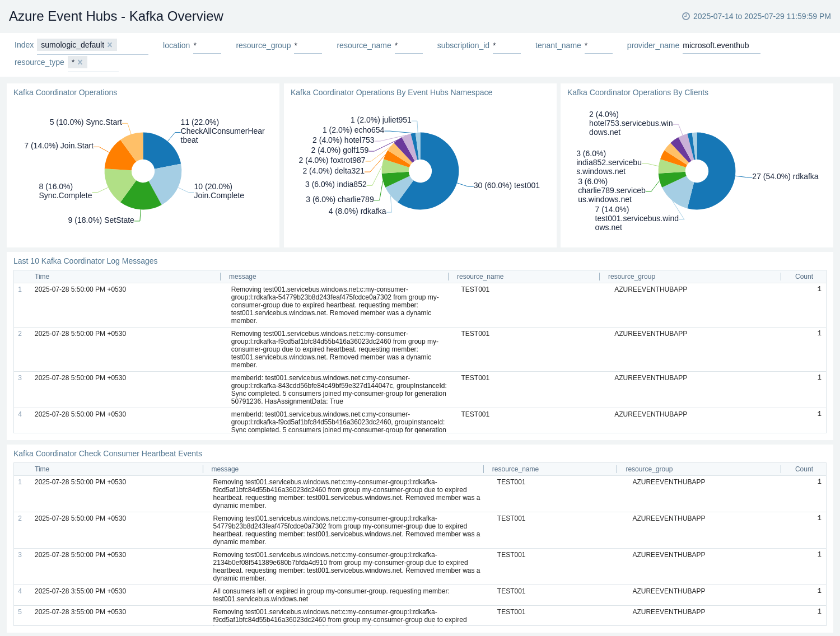
Task: Sort Log Messages table by resource_name column
Action: tap(480, 277)
